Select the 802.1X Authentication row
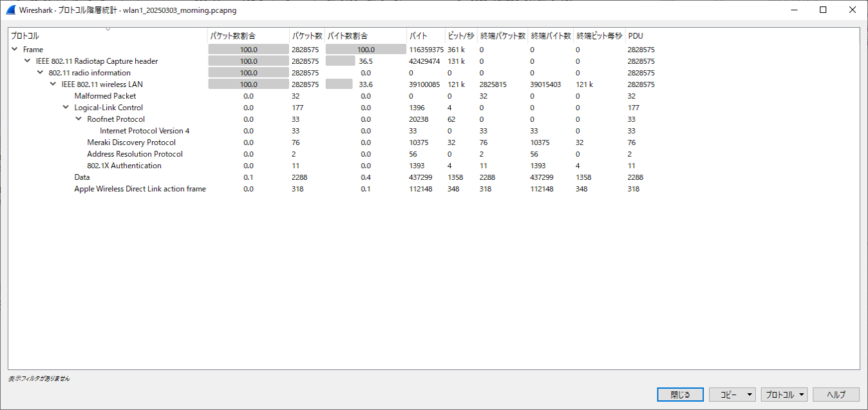 434,166
